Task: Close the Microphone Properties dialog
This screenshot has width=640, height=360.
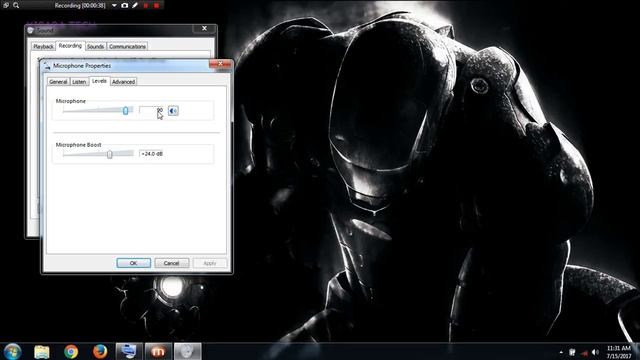Action: pyautogui.click(x=220, y=64)
